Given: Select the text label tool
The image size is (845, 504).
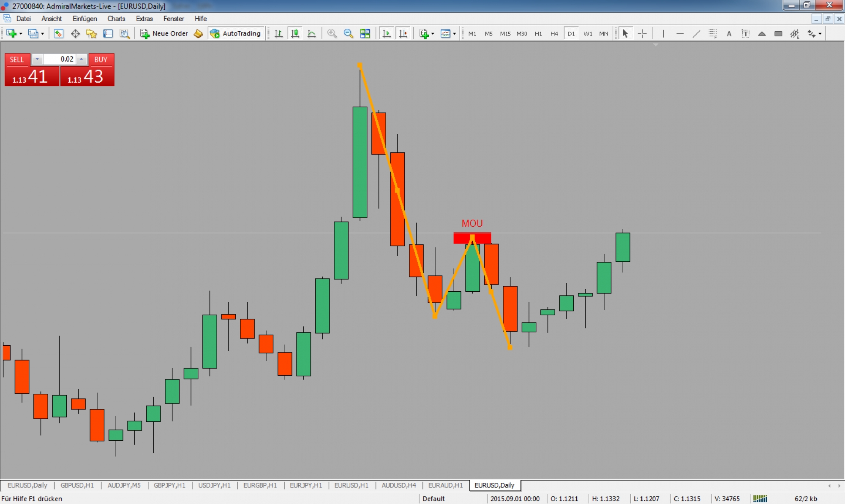Looking at the screenshot, I should click(x=745, y=34).
